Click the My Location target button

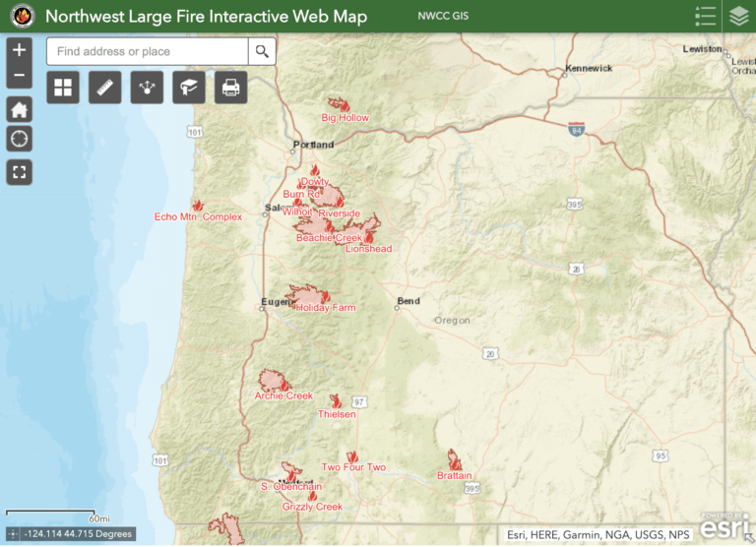19,139
